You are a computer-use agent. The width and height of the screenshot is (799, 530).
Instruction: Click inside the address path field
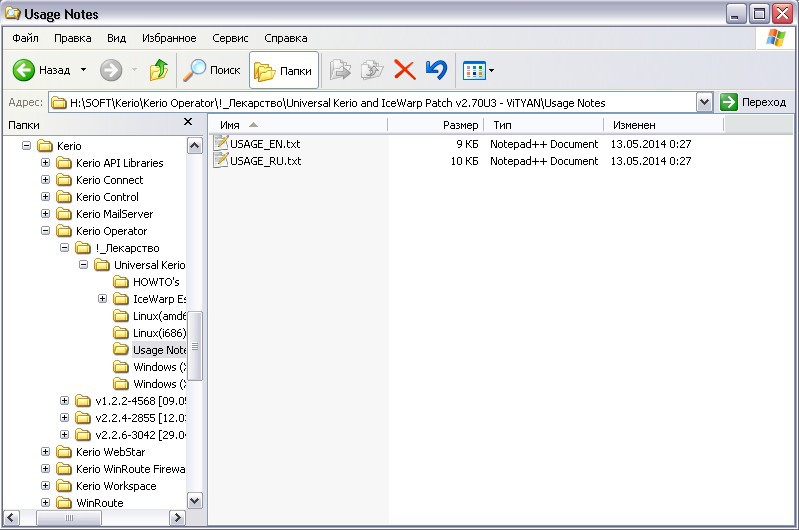374,103
